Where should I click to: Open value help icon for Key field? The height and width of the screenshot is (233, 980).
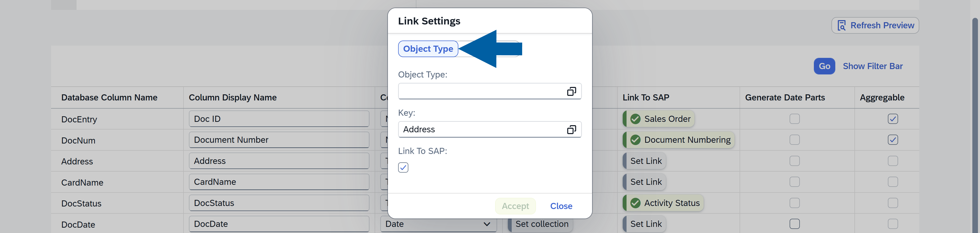point(571,130)
